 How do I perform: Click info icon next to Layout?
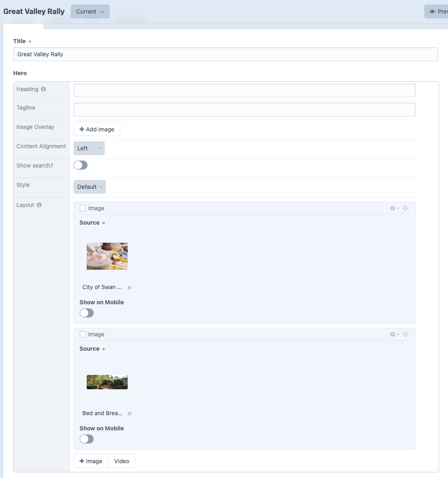tap(39, 205)
